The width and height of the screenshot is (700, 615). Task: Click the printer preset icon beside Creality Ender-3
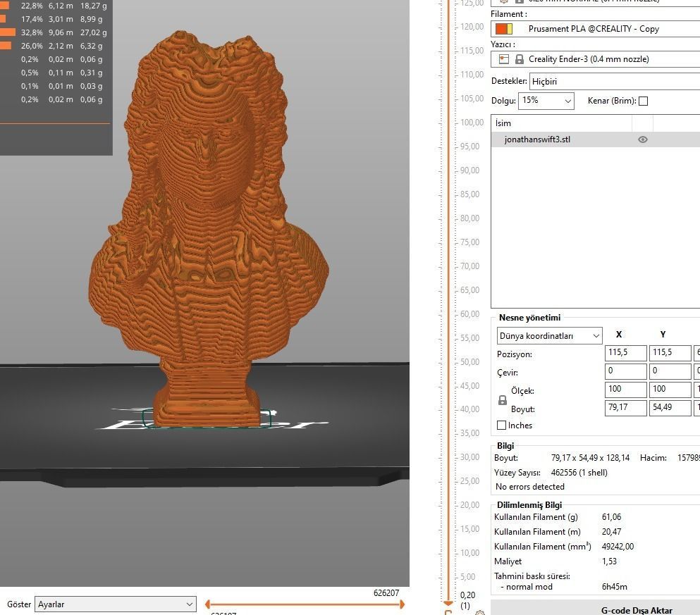point(504,59)
